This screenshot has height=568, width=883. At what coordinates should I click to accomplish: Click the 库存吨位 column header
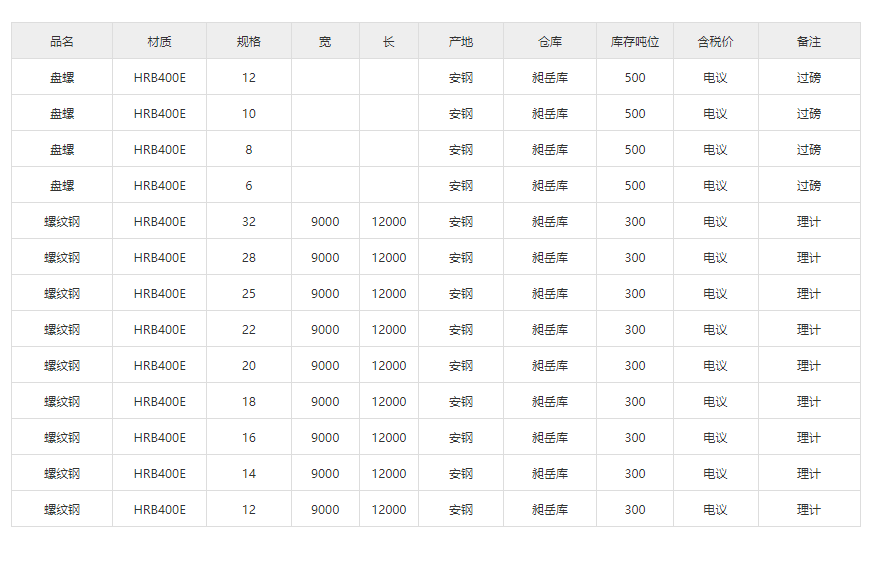(635, 41)
